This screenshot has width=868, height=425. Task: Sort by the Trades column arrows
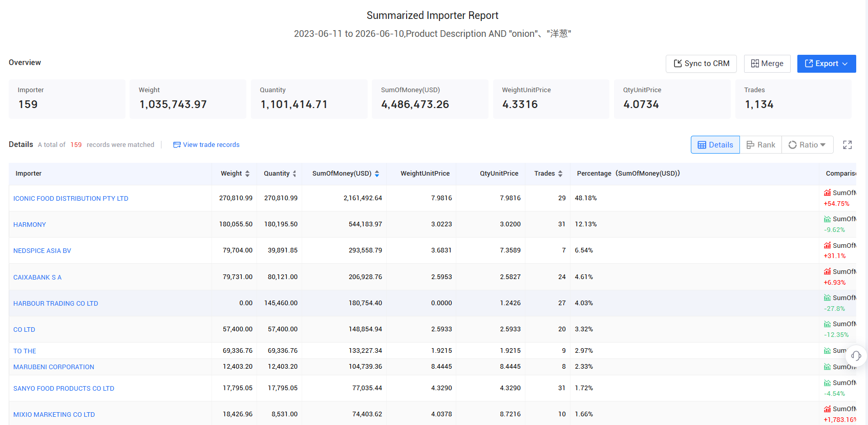click(x=560, y=174)
